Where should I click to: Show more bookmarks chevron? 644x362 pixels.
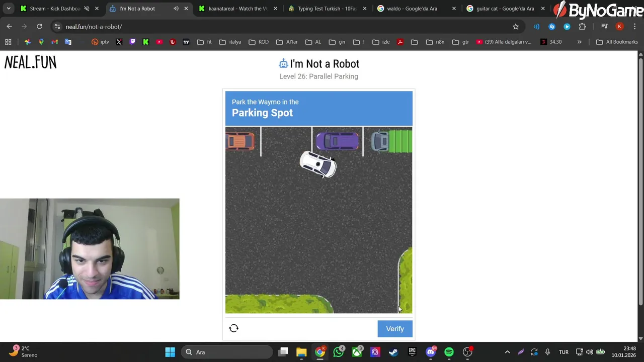point(579,42)
